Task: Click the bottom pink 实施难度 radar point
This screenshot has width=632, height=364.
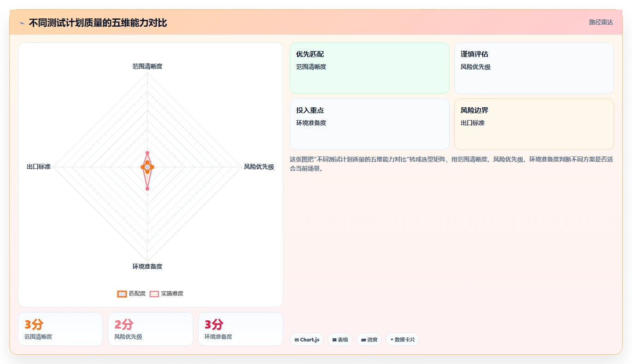Action: pyautogui.click(x=147, y=189)
